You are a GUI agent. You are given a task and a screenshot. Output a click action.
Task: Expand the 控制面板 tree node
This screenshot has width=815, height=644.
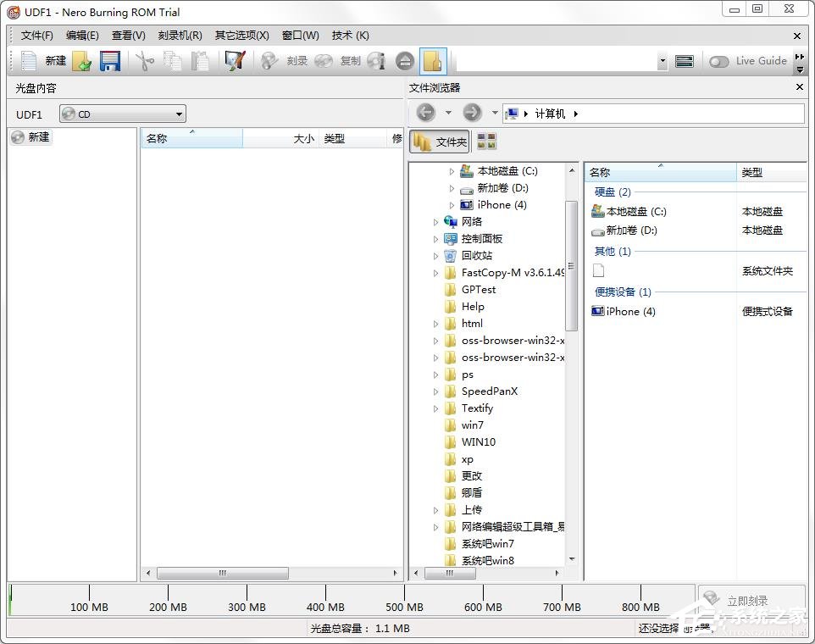click(x=436, y=239)
